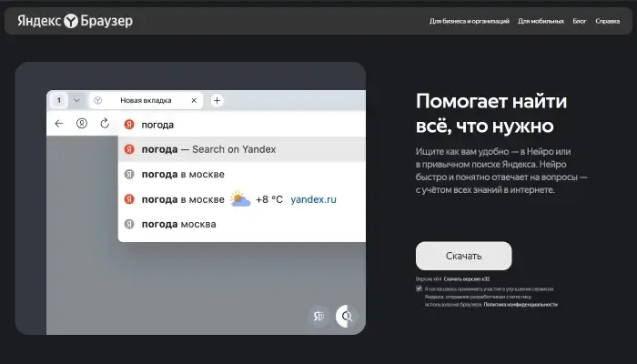Click the tab counter showing 1
This screenshot has width=637, height=364.
59,100
